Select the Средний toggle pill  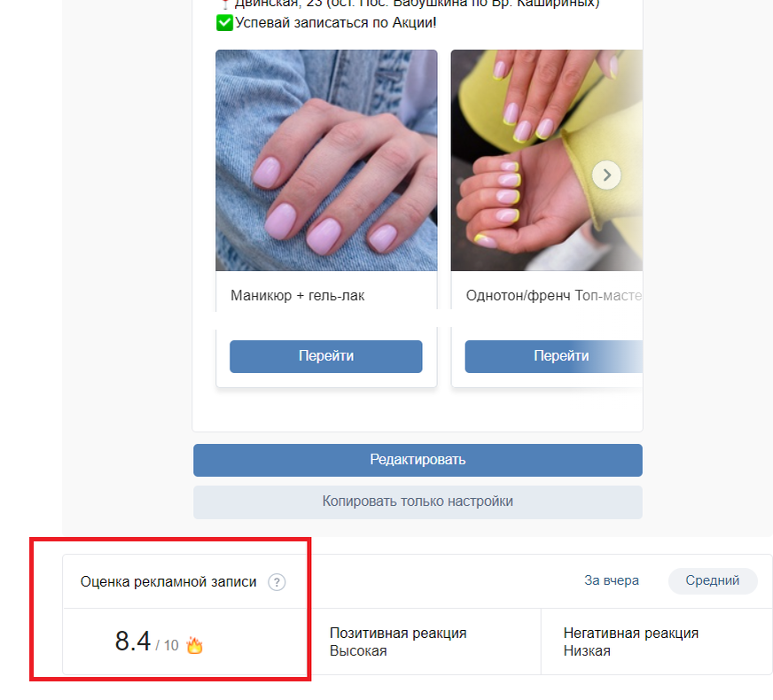(713, 580)
